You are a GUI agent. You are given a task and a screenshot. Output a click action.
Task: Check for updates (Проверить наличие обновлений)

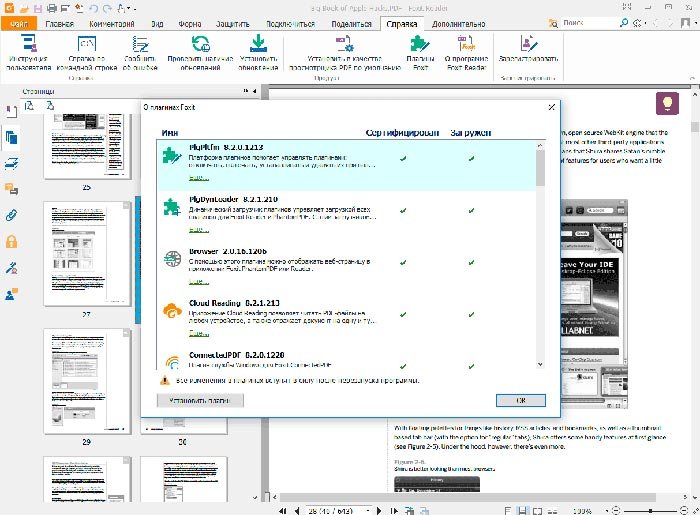200,53
